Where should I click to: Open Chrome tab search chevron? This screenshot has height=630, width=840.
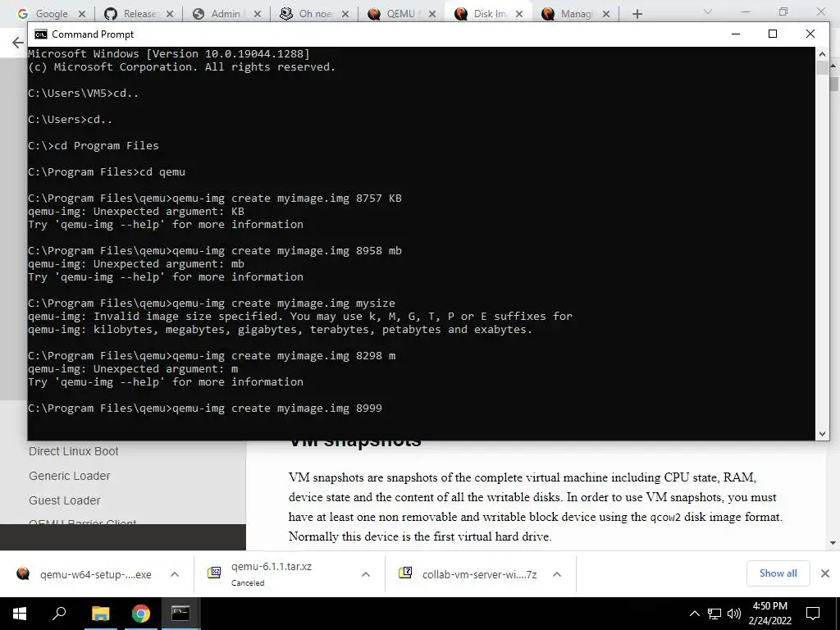click(708, 11)
